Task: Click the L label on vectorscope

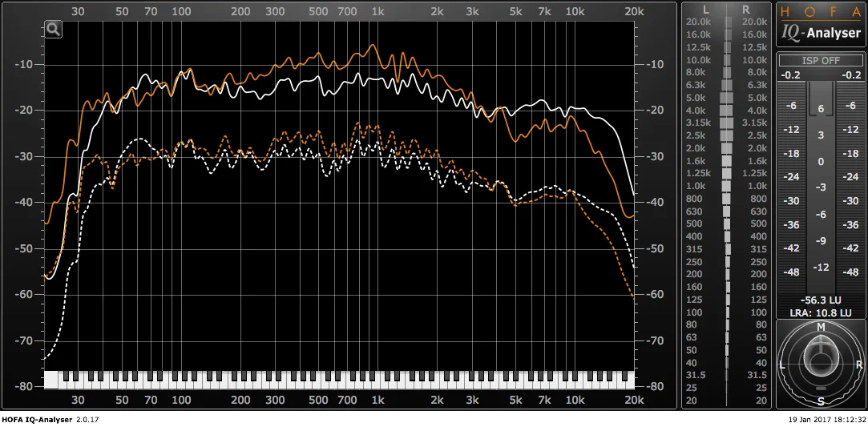Action: (x=781, y=365)
